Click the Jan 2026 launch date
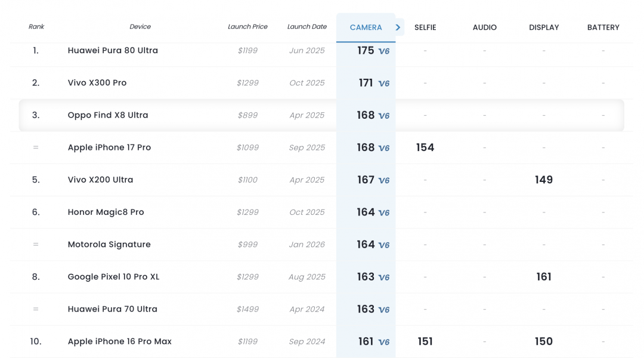The width and height of the screenshot is (644, 358). pos(307,244)
